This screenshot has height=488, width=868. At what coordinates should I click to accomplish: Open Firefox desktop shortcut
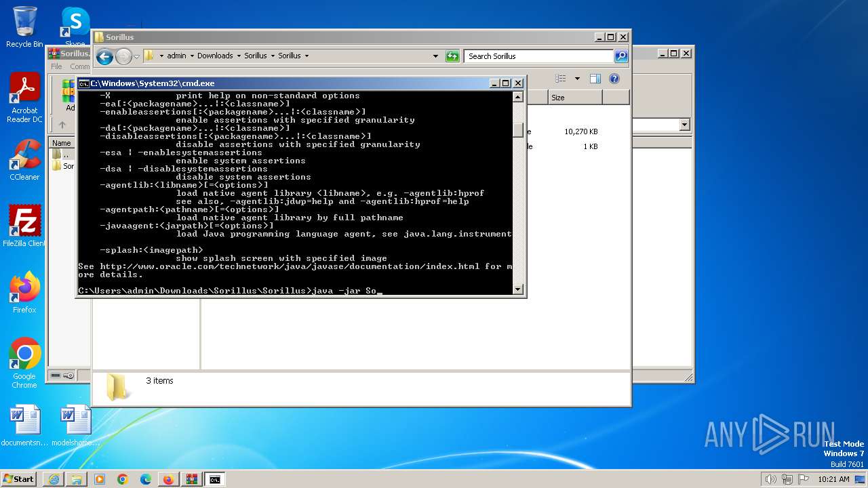(24, 292)
